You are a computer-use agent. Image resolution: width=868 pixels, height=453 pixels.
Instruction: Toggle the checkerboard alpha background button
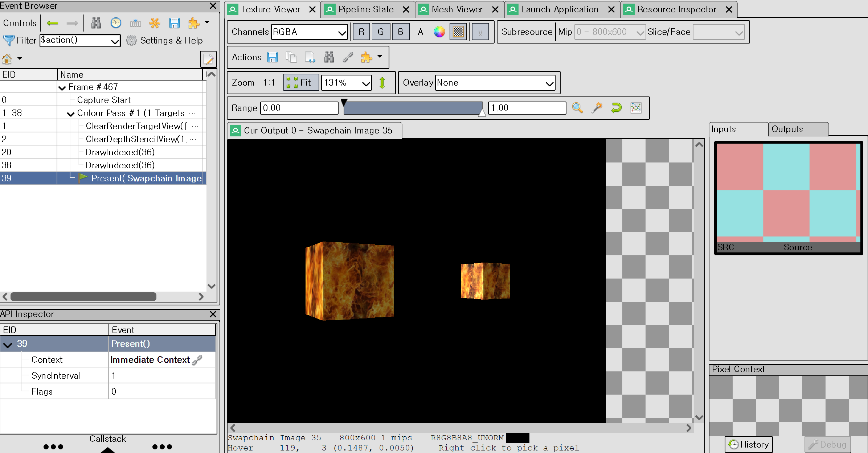(x=458, y=32)
